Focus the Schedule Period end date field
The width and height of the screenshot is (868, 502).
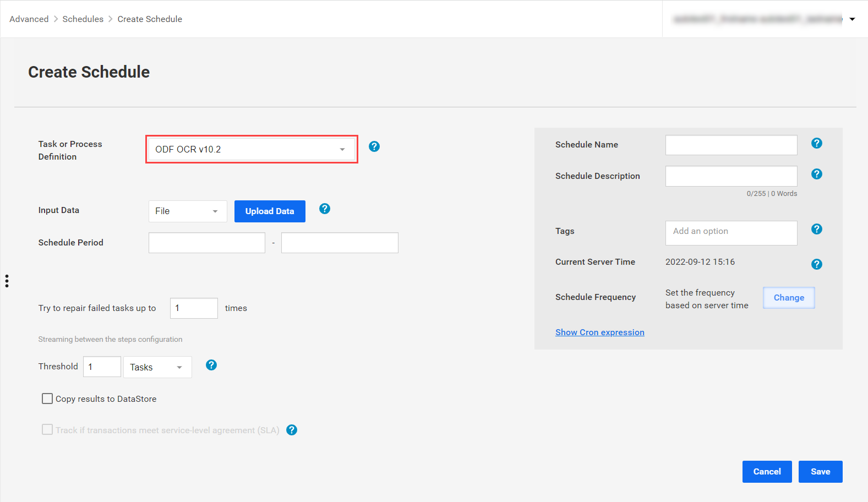340,243
